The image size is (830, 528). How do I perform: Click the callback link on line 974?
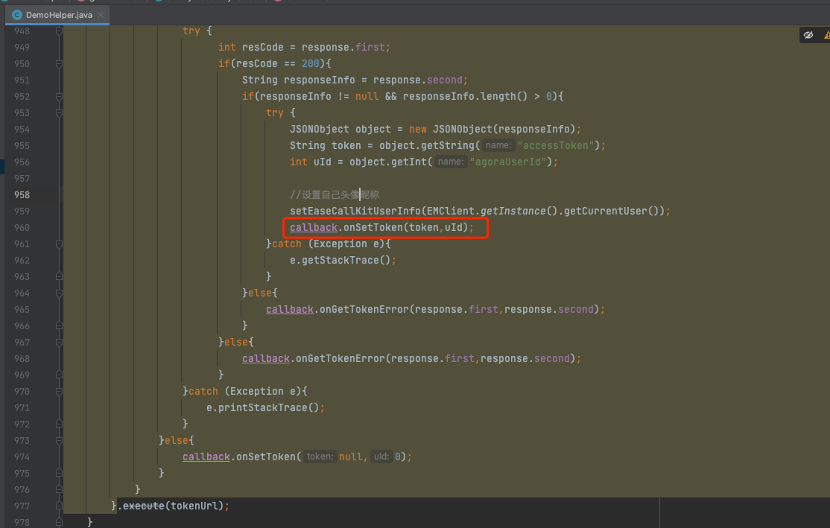(206, 457)
